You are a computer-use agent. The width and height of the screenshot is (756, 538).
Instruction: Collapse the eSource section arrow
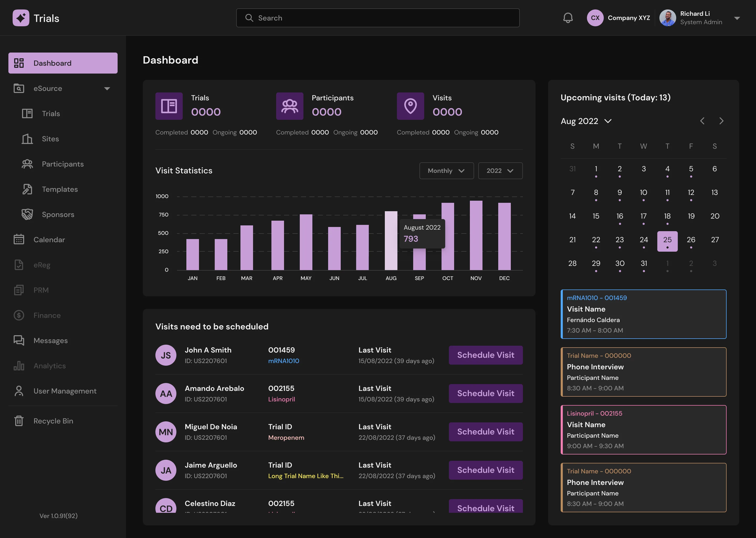click(107, 89)
